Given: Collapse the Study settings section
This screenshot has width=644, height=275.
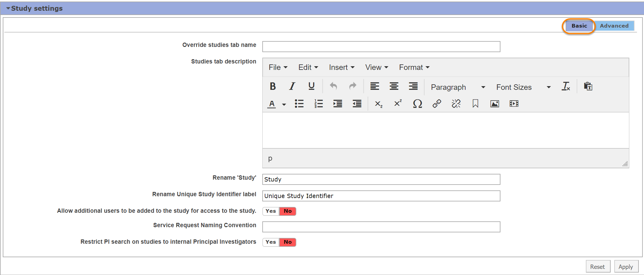Looking at the screenshot, I should click(x=8, y=9).
